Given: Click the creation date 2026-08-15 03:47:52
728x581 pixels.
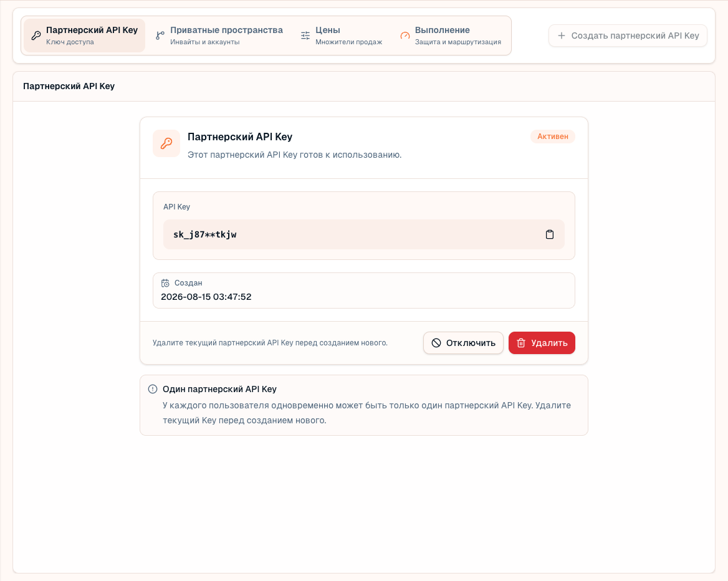Looking at the screenshot, I should pos(206,297).
